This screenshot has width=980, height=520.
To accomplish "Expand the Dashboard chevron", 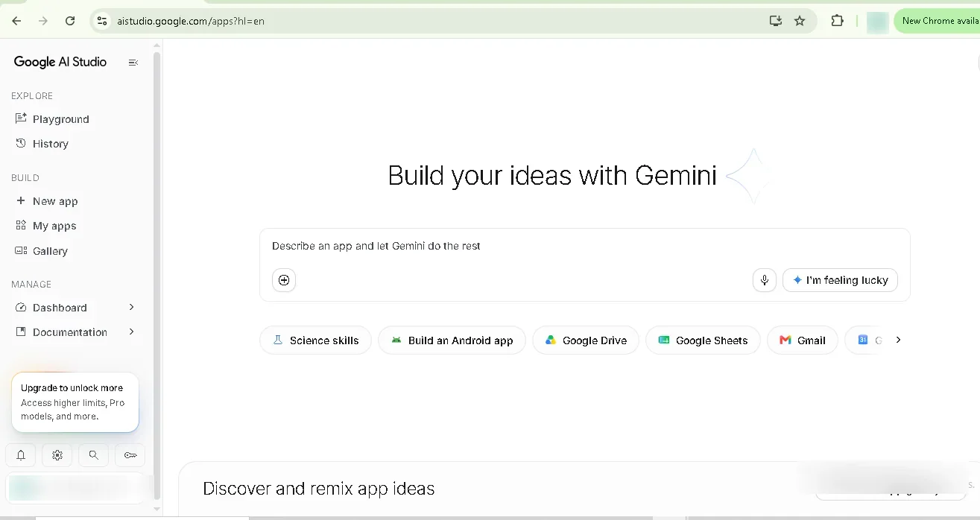I will [131, 307].
